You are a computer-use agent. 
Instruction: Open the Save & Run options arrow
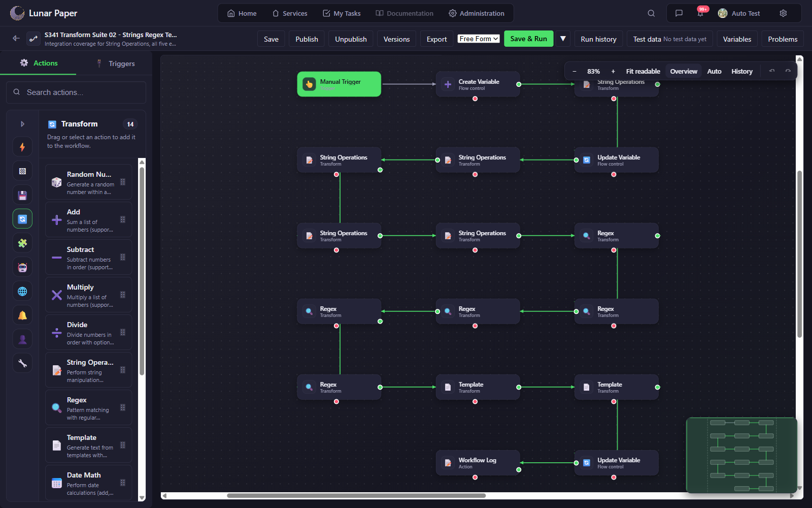563,39
